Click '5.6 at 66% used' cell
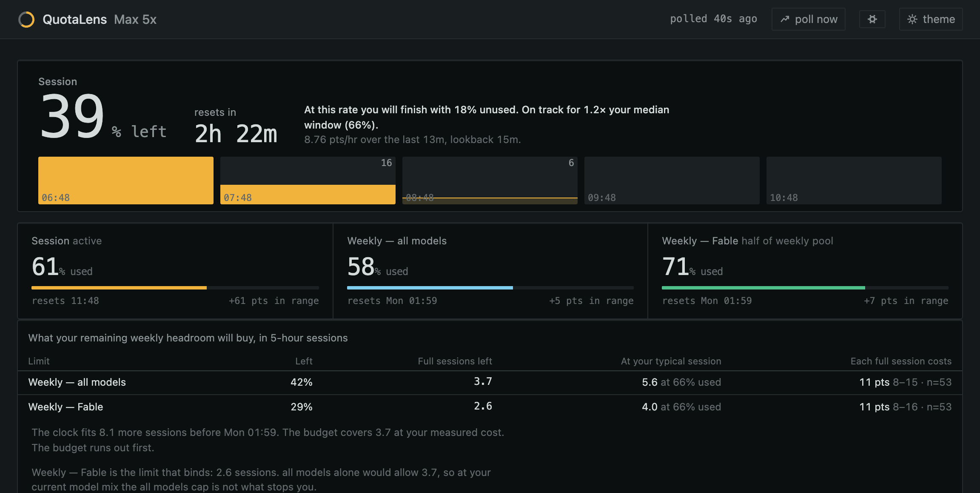 click(681, 382)
